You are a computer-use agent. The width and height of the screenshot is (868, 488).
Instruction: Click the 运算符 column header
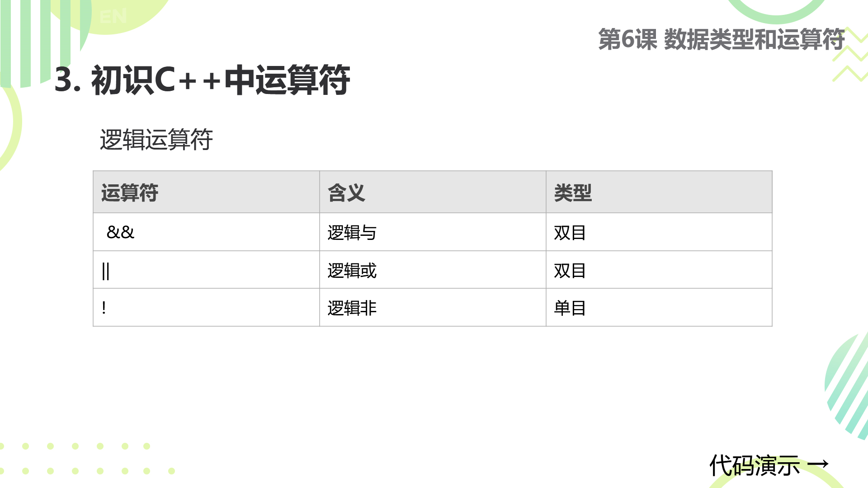point(206,192)
